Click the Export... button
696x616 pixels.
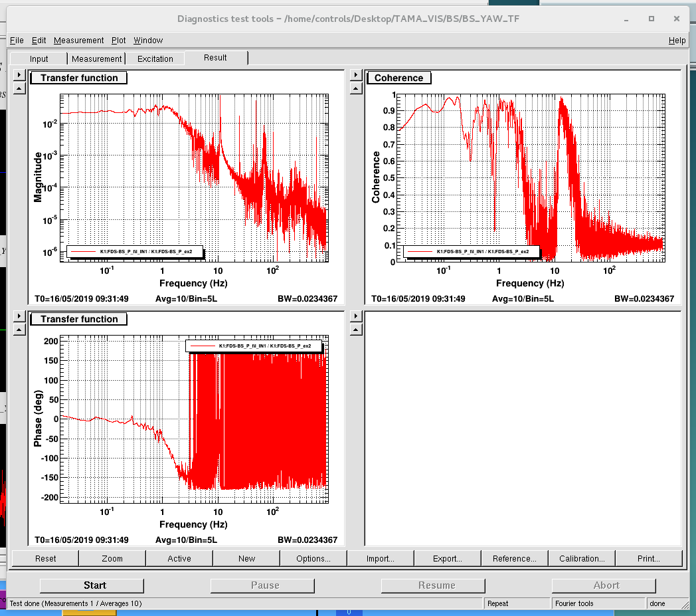[448, 559]
